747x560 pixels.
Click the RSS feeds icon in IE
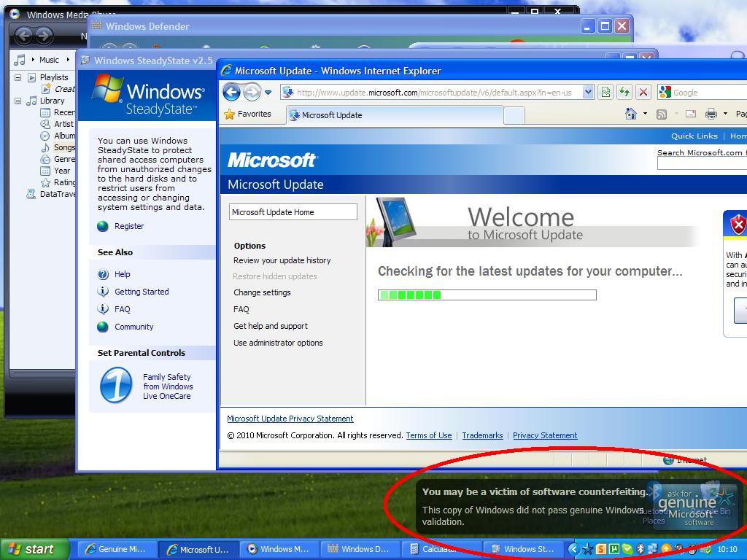pyautogui.click(x=661, y=114)
